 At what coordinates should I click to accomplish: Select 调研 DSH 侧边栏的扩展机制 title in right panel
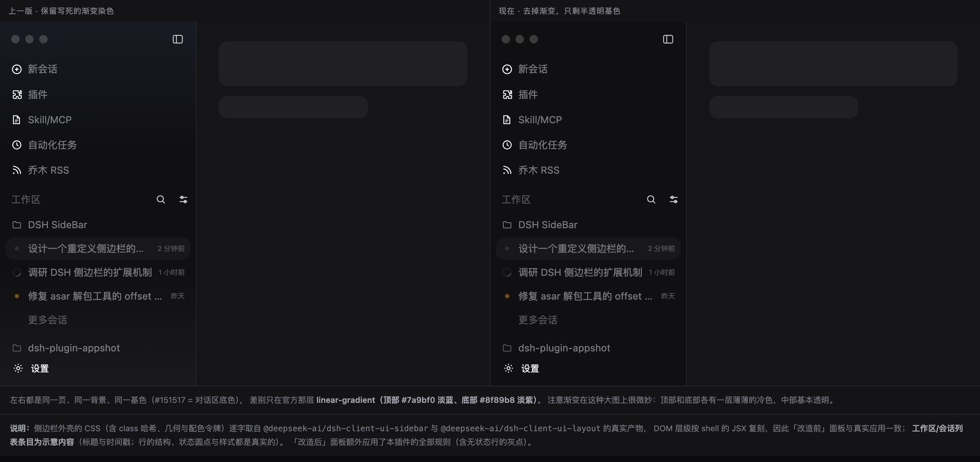pyautogui.click(x=580, y=273)
